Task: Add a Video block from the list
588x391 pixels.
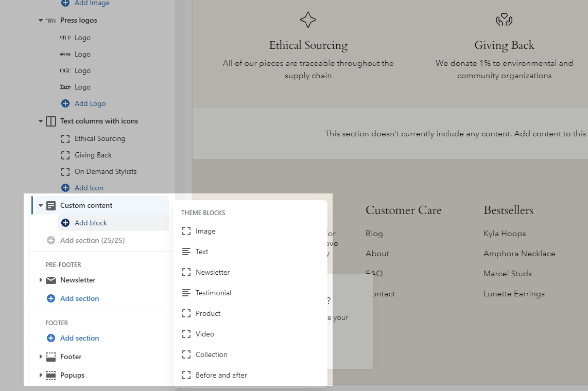Action: pyautogui.click(x=204, y=334)
